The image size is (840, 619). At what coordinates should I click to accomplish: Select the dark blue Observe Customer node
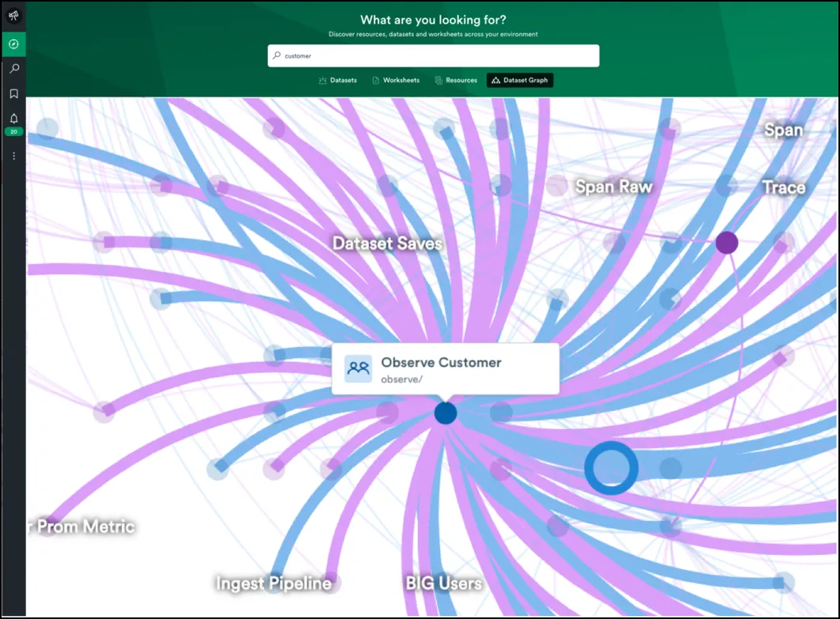click(x=445, y=413)
